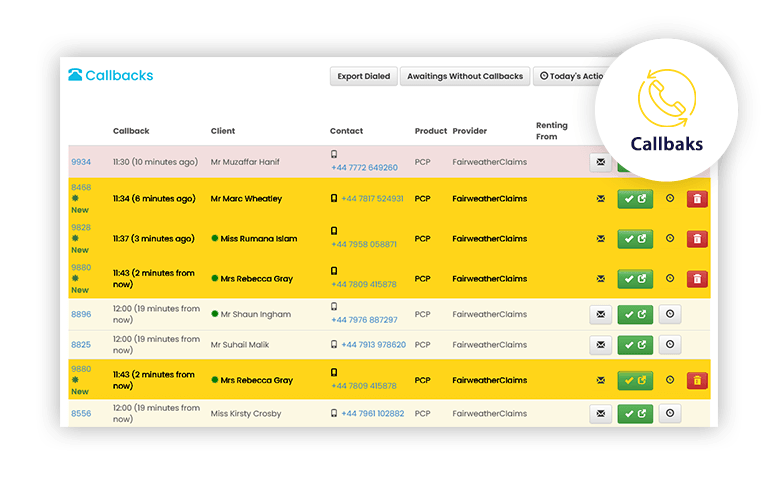Click the Callbacks telephone icon in the header
The height and width of the screenshot is (504, 767).
pos(75,75)
